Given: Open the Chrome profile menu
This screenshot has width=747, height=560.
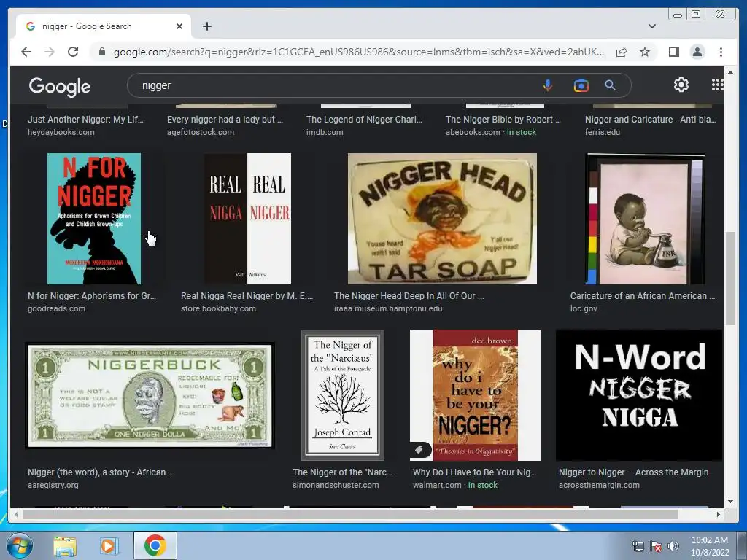Looking at the screenshot, I should [x=697, y=52].
